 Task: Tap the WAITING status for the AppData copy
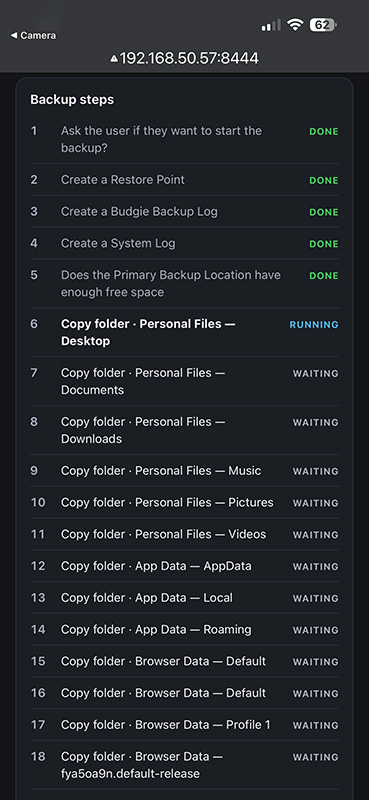(315, 566)
